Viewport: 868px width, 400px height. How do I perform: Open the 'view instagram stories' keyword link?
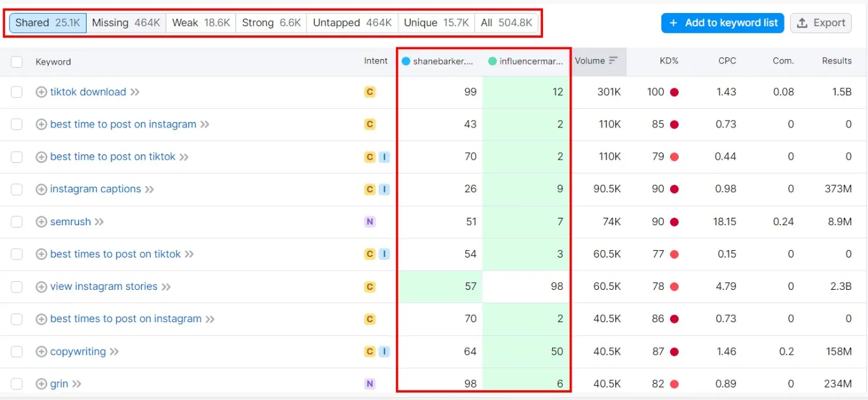(104, 287)
